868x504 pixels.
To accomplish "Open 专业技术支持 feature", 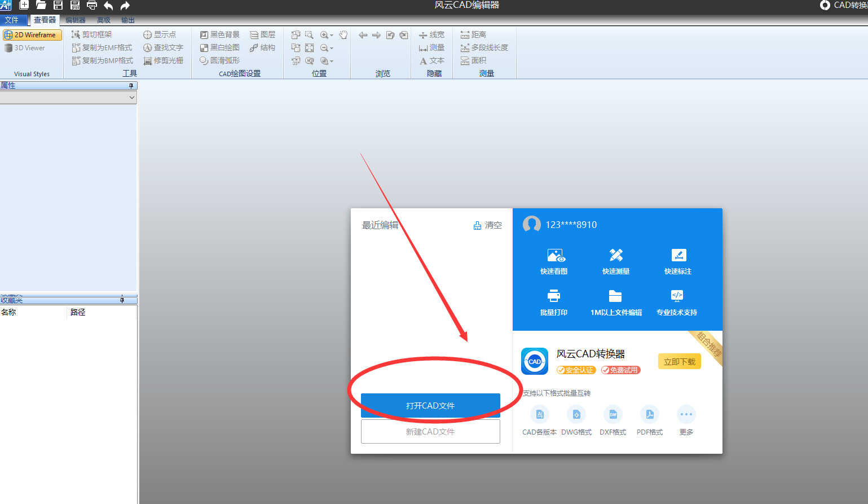I will (x=677, y=303).
